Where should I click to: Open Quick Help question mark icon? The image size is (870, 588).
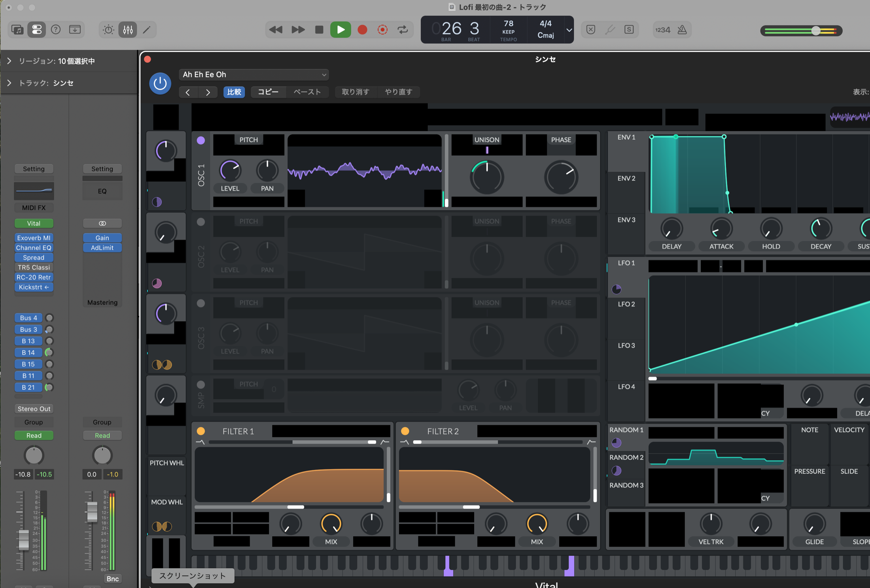coord(56,30)
